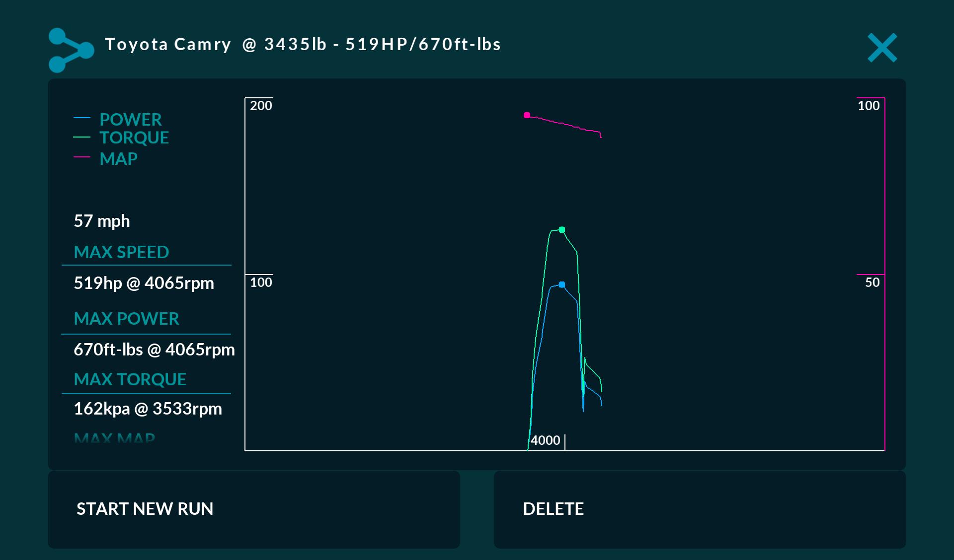Click the green torque line swatch
Viewport: 954px width, 560px height.
pos(82,137)
